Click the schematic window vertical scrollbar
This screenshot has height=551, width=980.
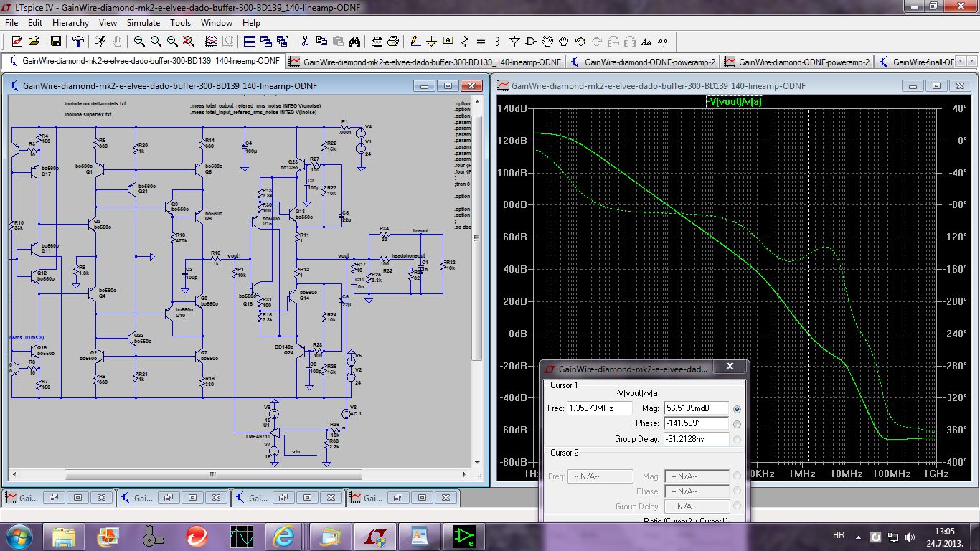(478, 283)
